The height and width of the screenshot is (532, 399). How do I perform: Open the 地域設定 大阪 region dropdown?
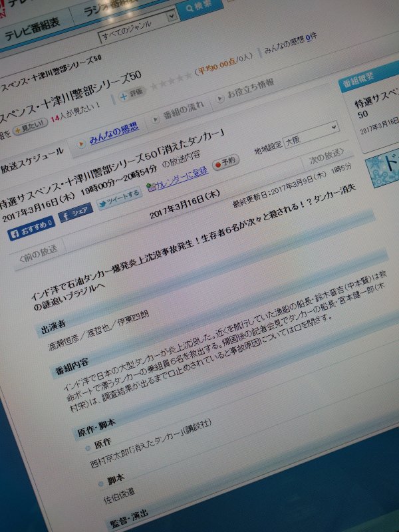(x=311, y=134)
